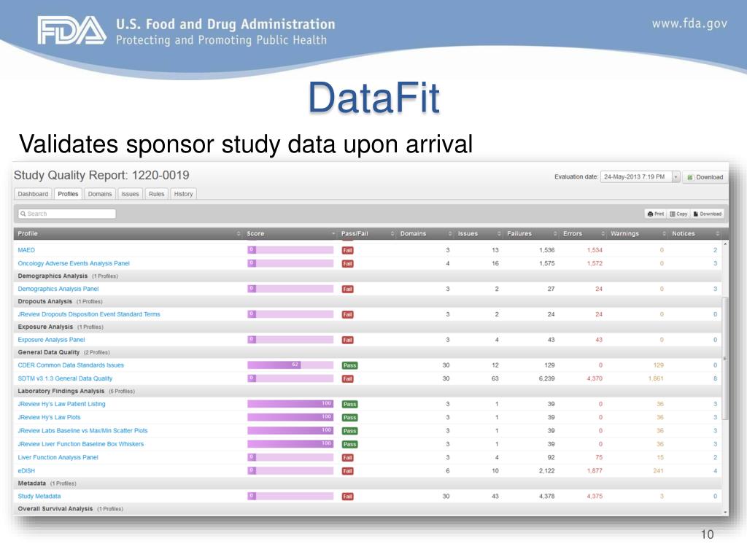The width and height of the screenshot is (747, 560).
Task: Switch to the Domains tab
Action: point(100,194)
